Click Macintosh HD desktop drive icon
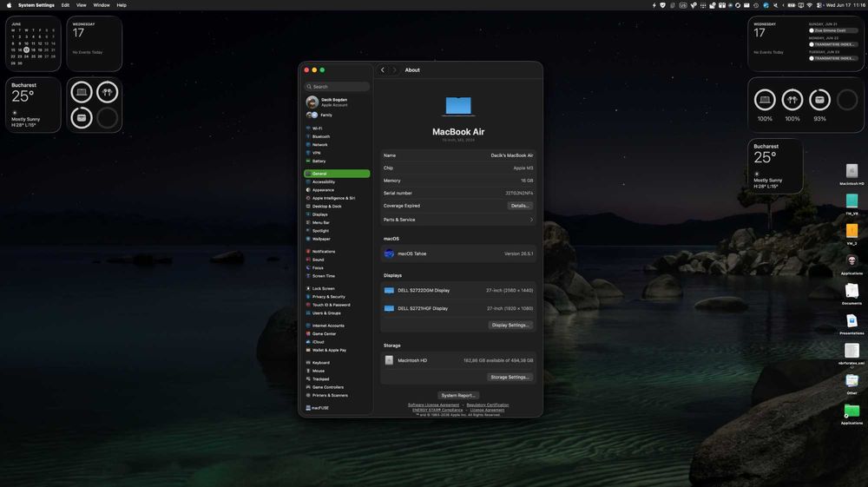Image resolution: width=868 pixels, height=487 pixels. [852, 174]
